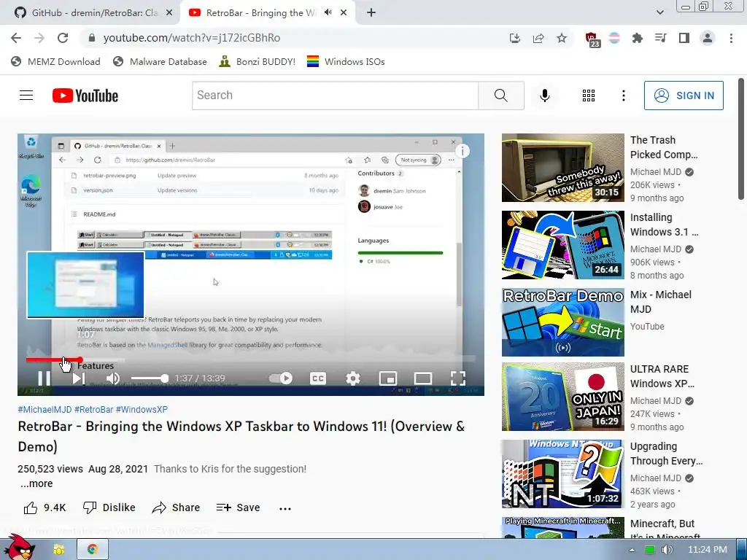The width and height of the screenshot is (747, 560).
Task: Open Installing Windows 3.1 video
Action: pos(562,245)
